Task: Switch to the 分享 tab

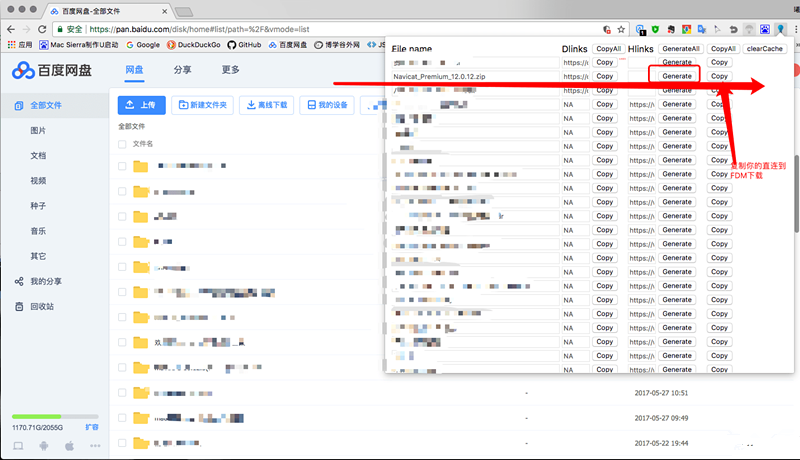Action: click(182, 70)
